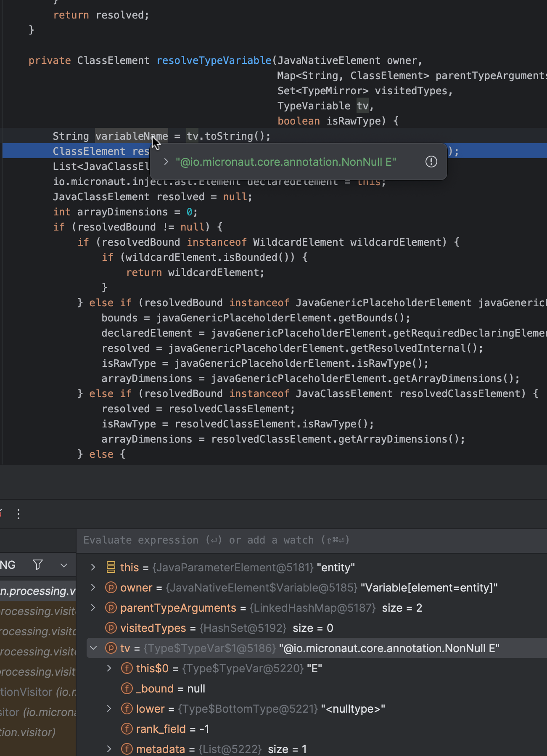Expand the 'this' variable node
This screenshot has height=756, width=547.
point(93,568)
